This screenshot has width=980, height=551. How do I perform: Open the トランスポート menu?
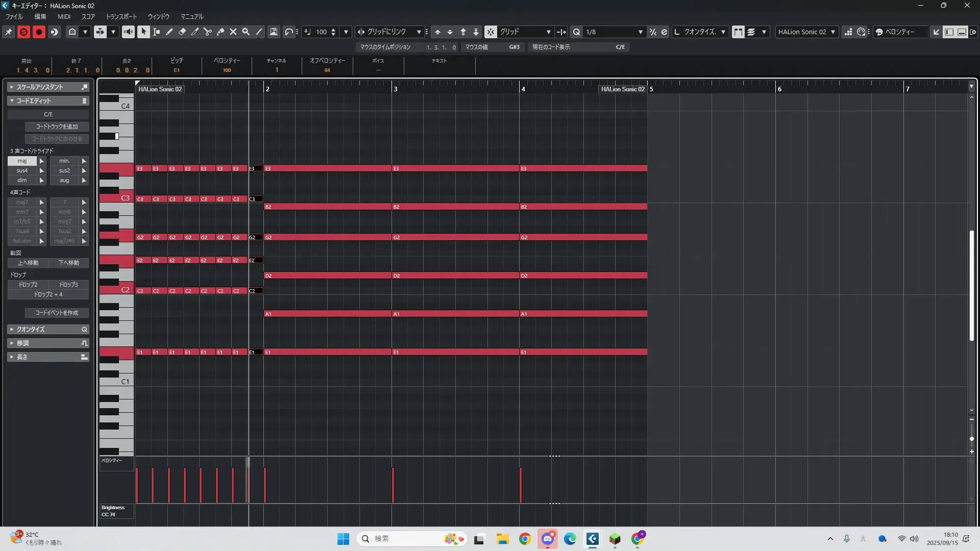pos(121,16)
